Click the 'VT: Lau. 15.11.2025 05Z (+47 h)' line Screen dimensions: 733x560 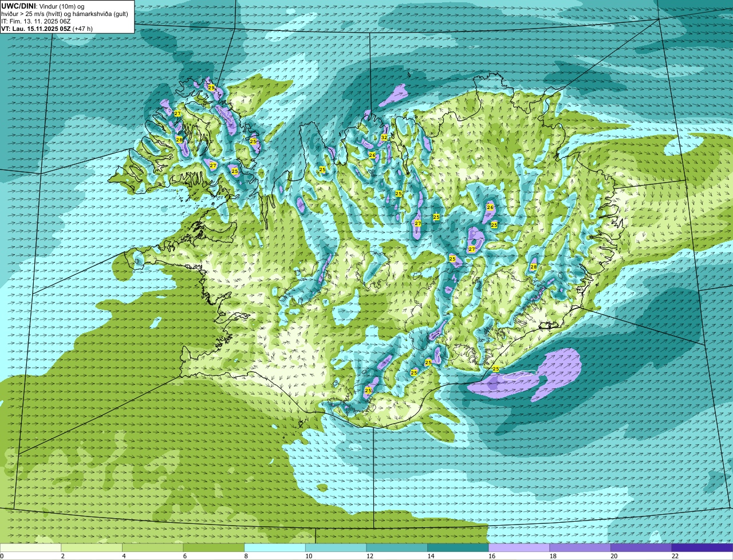point(47,28)
